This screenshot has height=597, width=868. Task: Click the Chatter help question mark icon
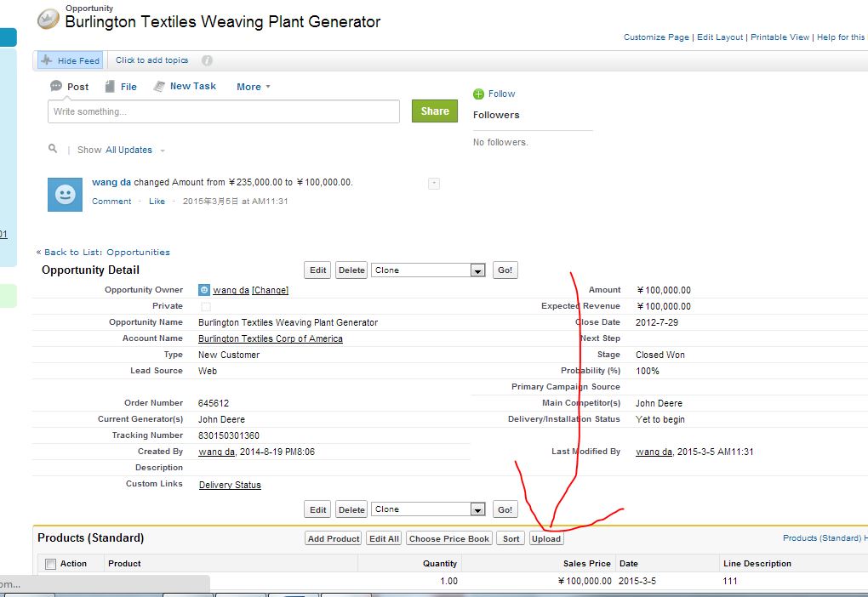point(207,60)
